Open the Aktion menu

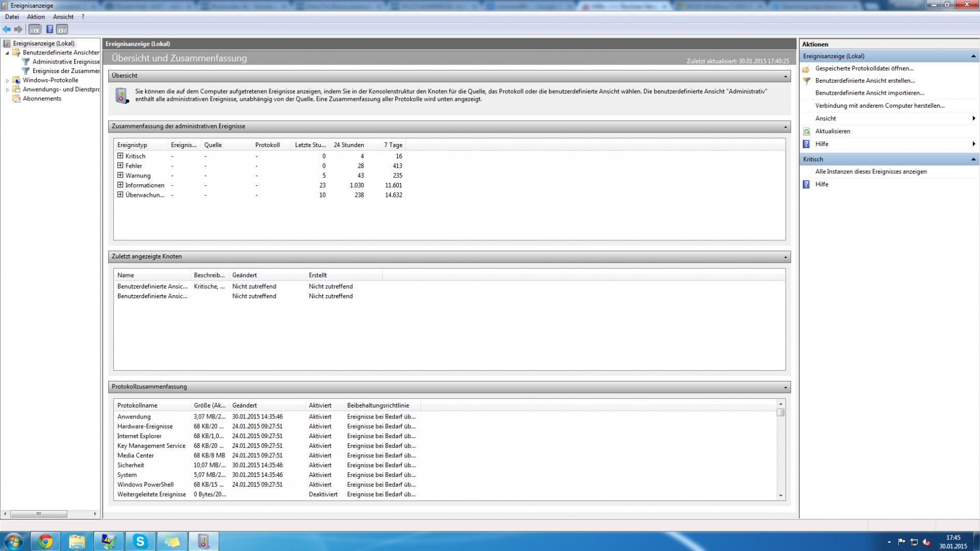(x=36, y=17)
